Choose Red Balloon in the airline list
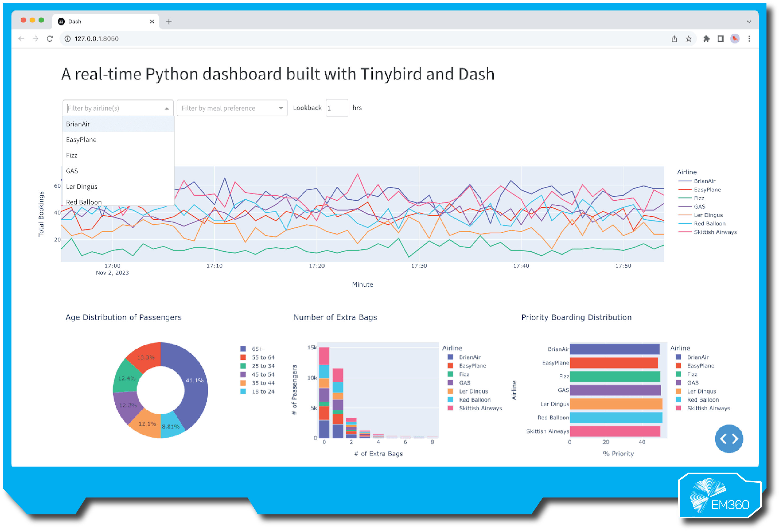This screenshot has width=780, height=532. [83, 202]
